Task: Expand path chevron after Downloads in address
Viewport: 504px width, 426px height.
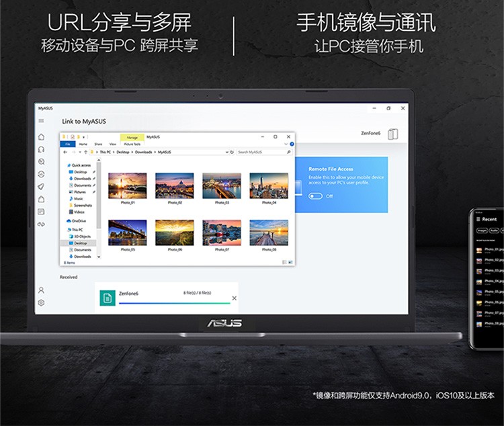Action: (x=155, y=152)
